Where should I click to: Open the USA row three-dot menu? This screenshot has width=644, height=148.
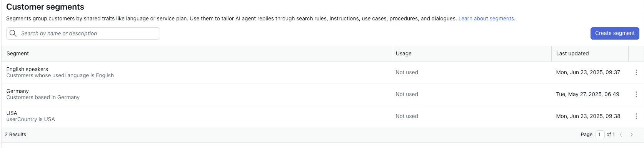click(636, 116)
